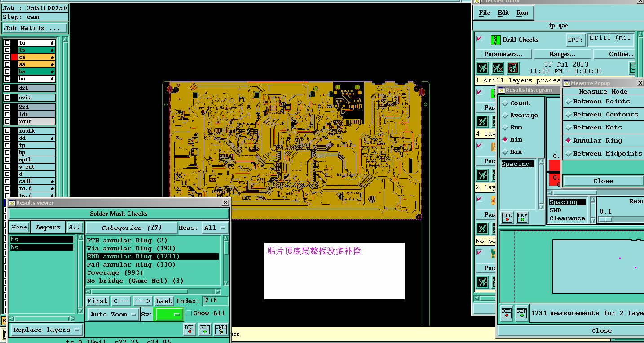Toggle the 'drl' layer display box
Viewport: 644px width, 343px height.
click(x=7, y=88)
